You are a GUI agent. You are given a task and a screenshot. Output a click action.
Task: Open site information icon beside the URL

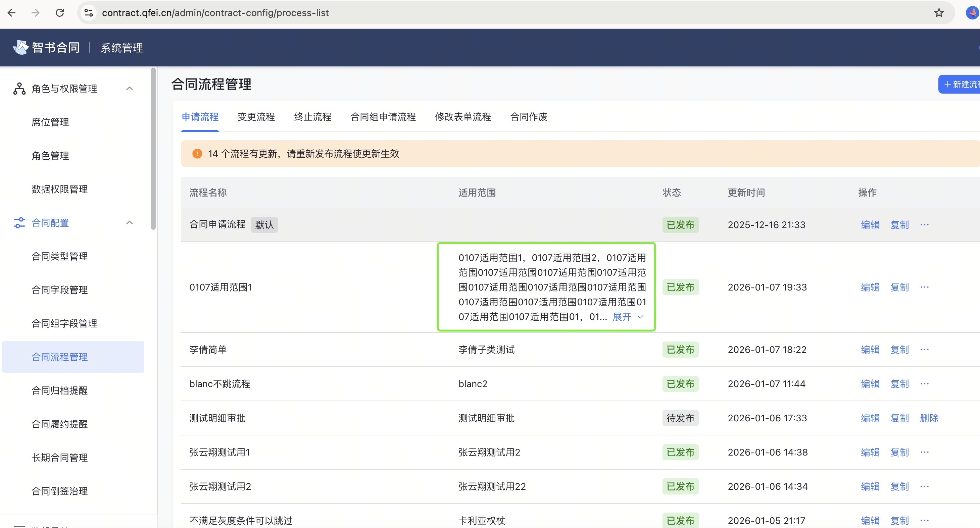coord(88,12)
